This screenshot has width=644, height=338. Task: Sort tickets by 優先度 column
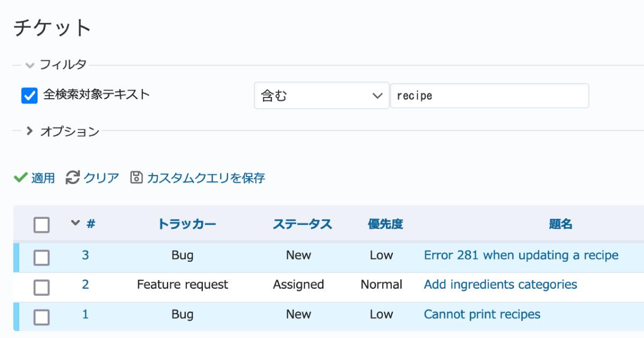tap(385, 224)
